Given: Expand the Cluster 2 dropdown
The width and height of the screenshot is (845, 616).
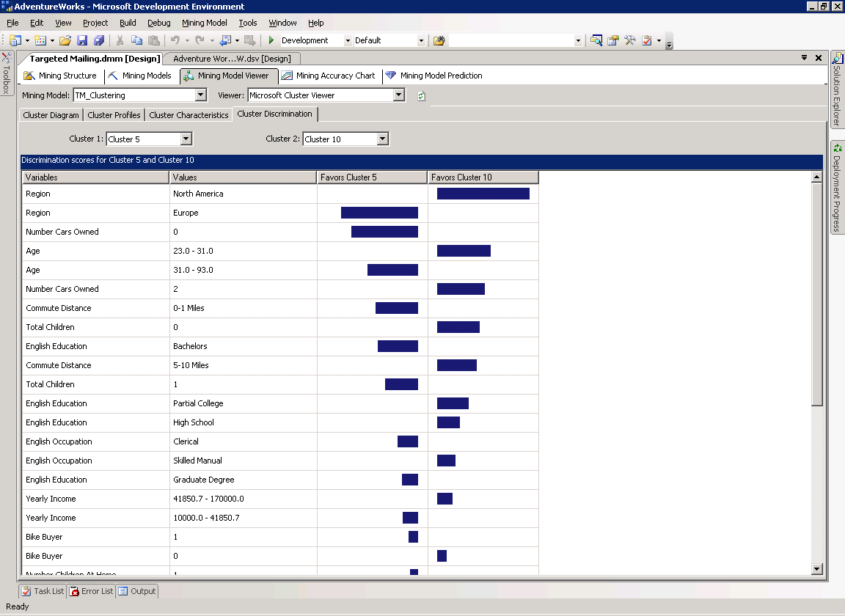Looking at the screenshot, I should (x=383, y=139).
